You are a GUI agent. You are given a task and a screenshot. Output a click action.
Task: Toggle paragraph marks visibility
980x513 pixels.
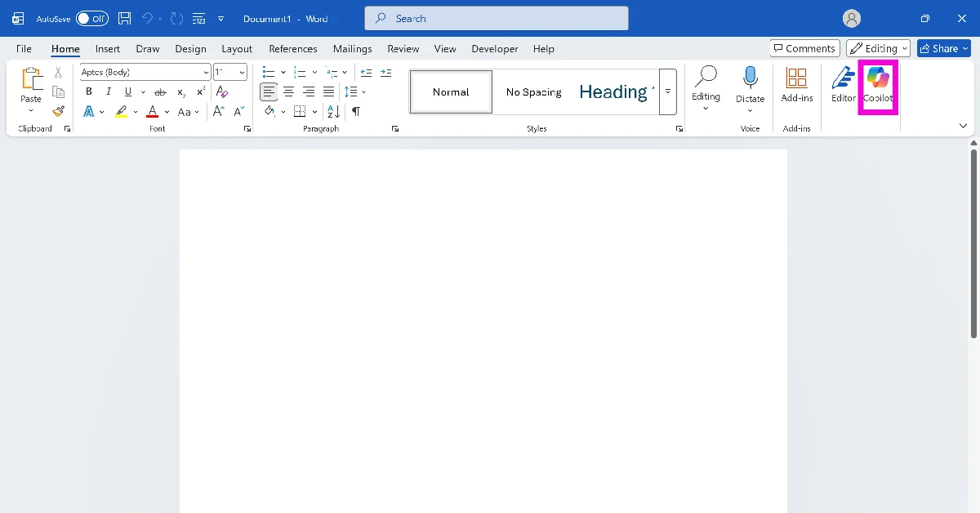(356, 111)
